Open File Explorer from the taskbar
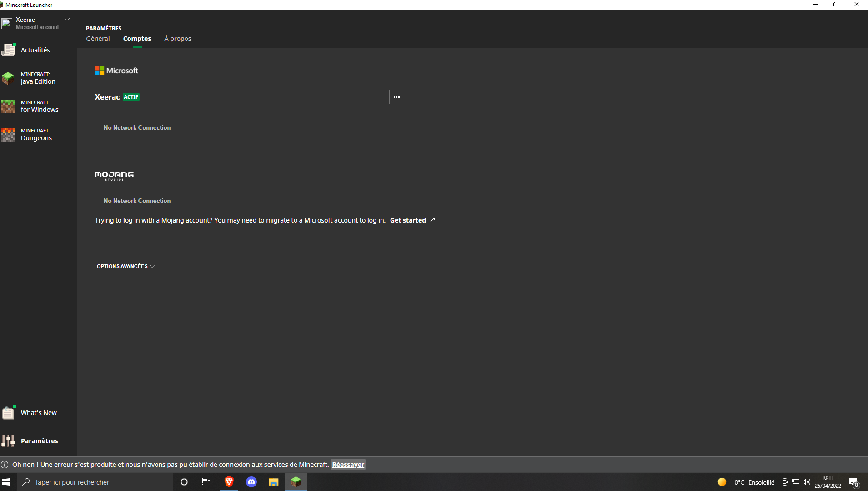Image resolution: width=868 pixels, height=491 pixels. click(274, 482)
